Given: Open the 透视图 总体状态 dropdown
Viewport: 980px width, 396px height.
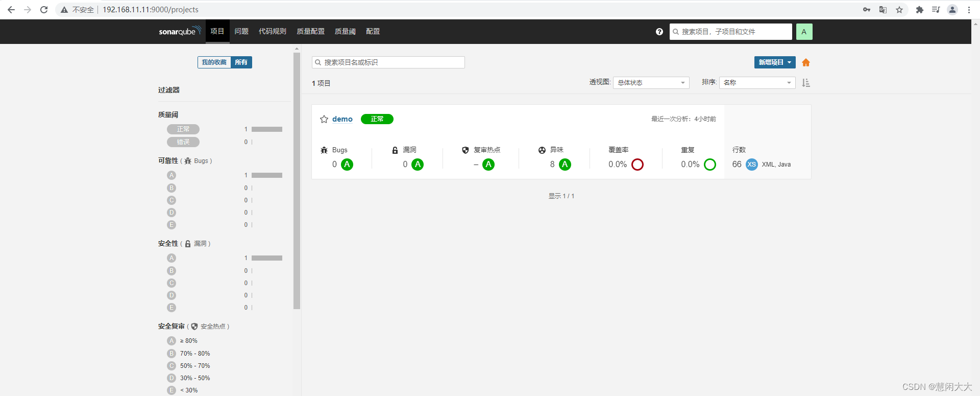Looking at the screenshot, I should click(651, 83).
